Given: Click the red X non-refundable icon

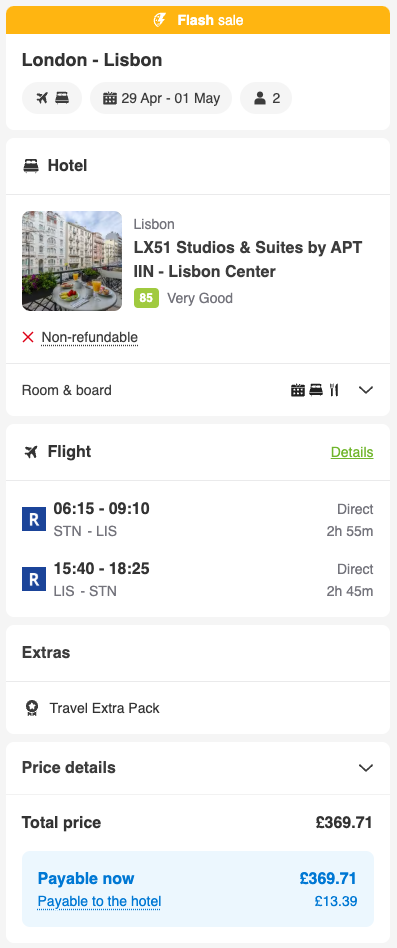Looking at the screenshot, I should click(x=28, y=337).
